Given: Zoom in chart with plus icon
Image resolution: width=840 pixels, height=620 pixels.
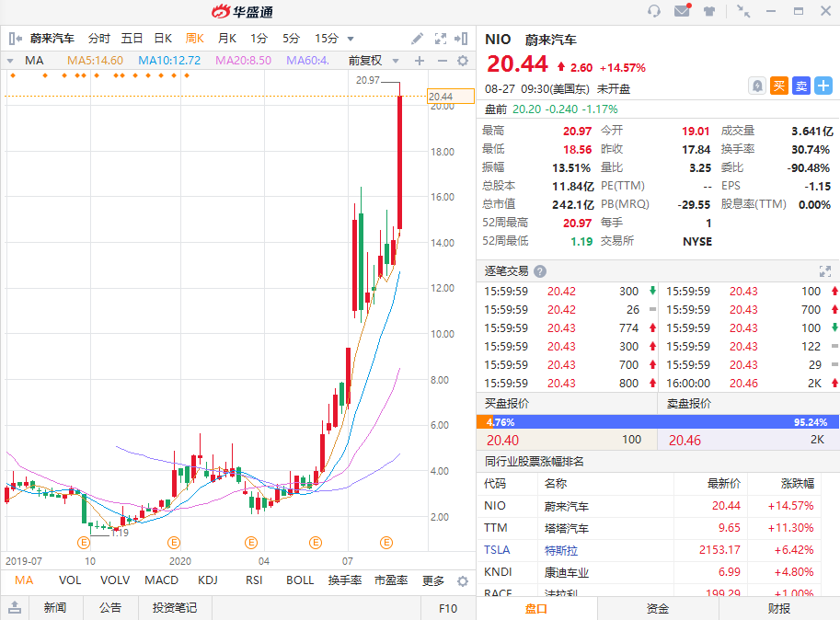Looking at the screenshot, I should pyautogui.click(x=420, y=61).
